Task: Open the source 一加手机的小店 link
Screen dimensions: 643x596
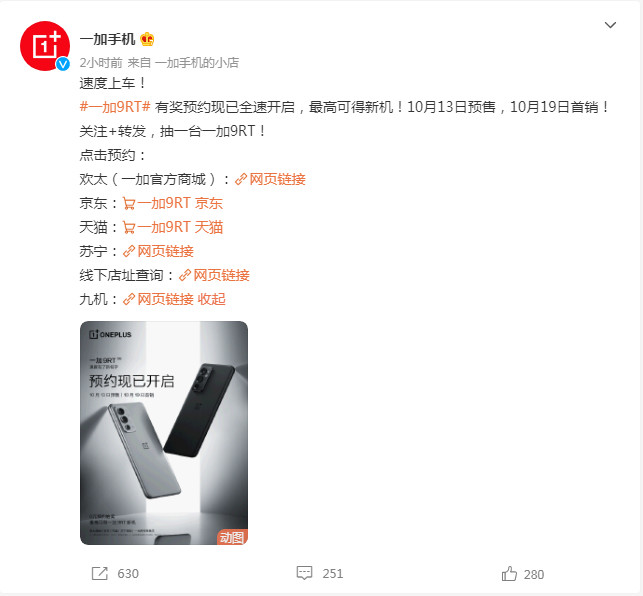Action: pos(197,63)
